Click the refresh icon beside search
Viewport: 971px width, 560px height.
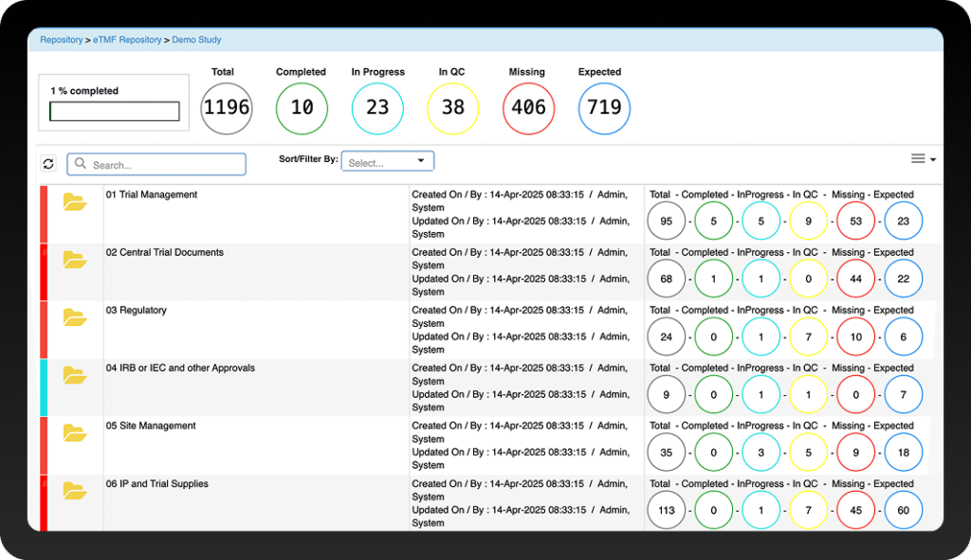48,164
